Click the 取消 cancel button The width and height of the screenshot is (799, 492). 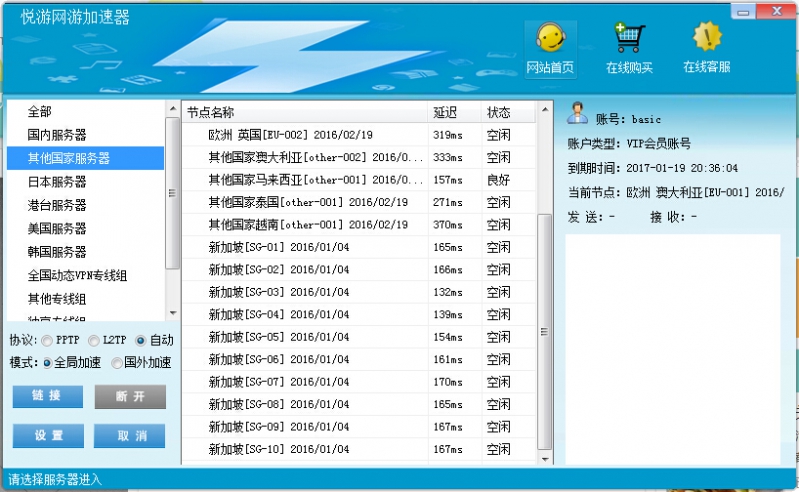[x=130, y=435]
